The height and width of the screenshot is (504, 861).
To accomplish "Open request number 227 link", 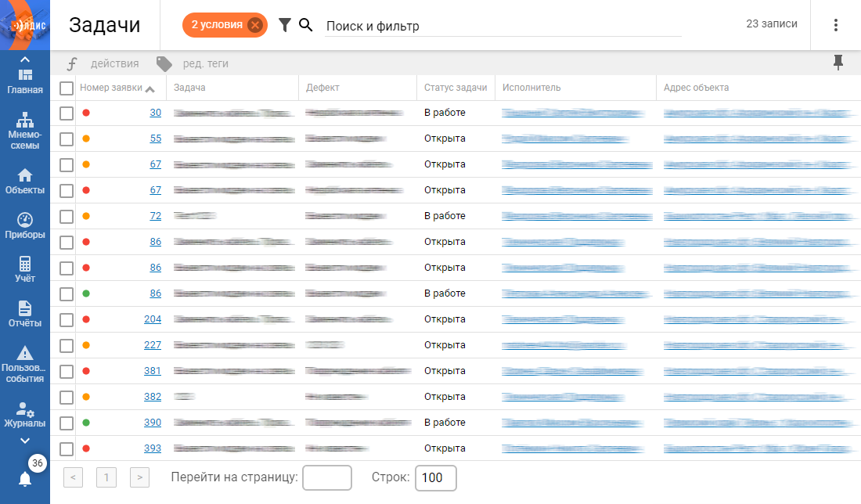I will click(x=153, y=345).
